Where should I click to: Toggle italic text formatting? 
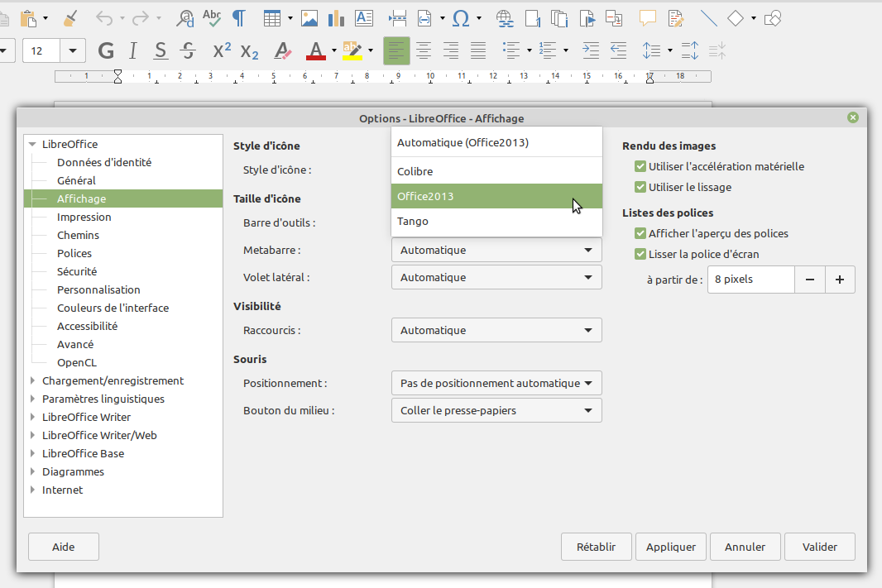(133, 50)
